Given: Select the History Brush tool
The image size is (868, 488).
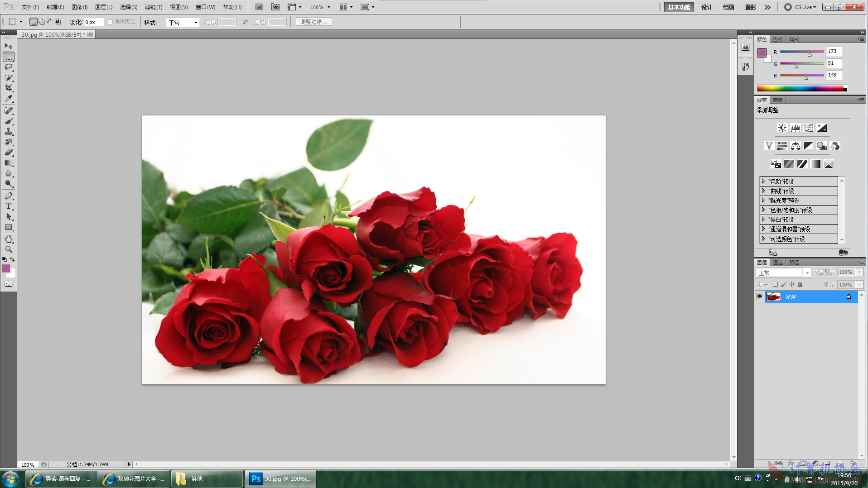Looking at the screenshot, I should pyautogui.click(x=9, y=142).
